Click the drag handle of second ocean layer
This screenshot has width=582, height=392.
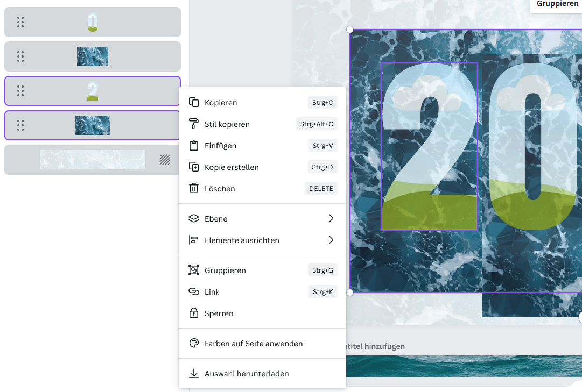tap(20, 125)
